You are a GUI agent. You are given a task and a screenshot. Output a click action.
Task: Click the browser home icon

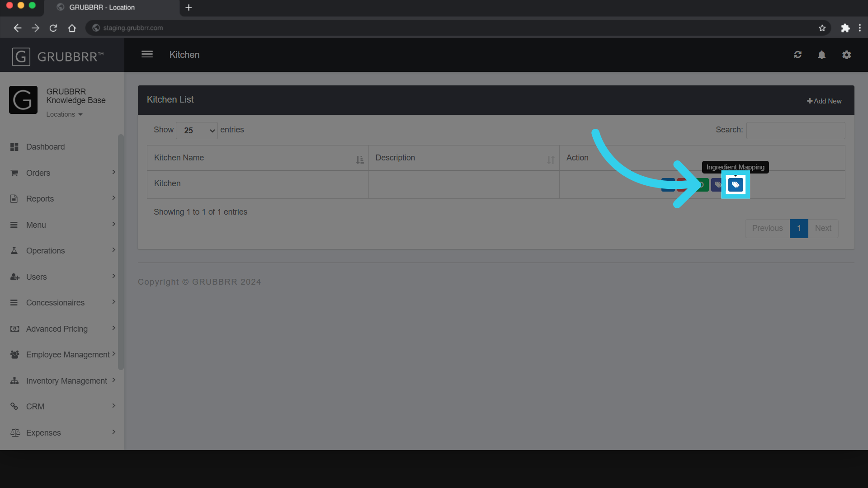coord(72,28)
